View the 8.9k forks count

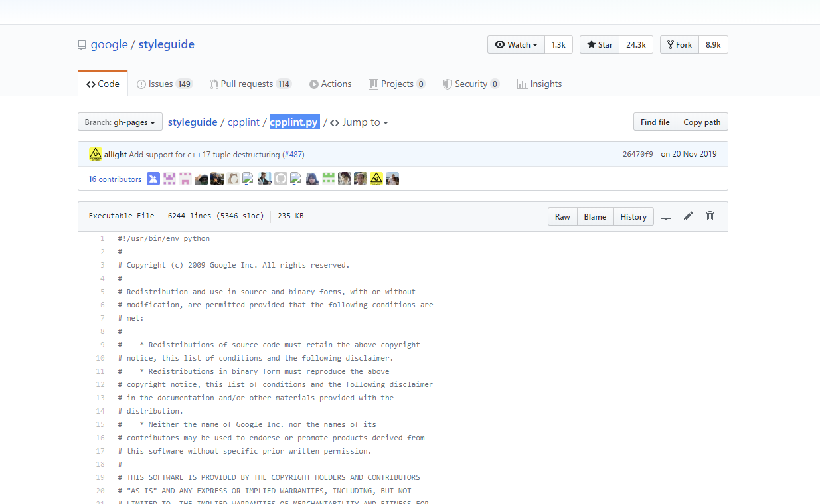(713, 44)
